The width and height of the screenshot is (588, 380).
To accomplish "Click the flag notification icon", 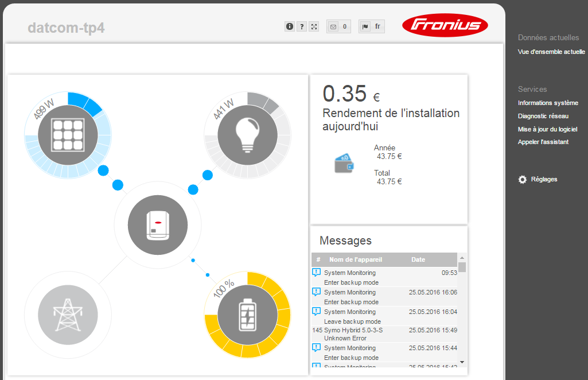I will (365, 26).
